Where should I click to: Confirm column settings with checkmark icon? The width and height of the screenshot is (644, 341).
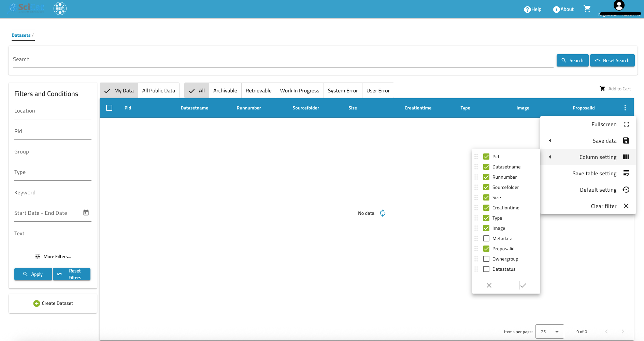point(523,285)
